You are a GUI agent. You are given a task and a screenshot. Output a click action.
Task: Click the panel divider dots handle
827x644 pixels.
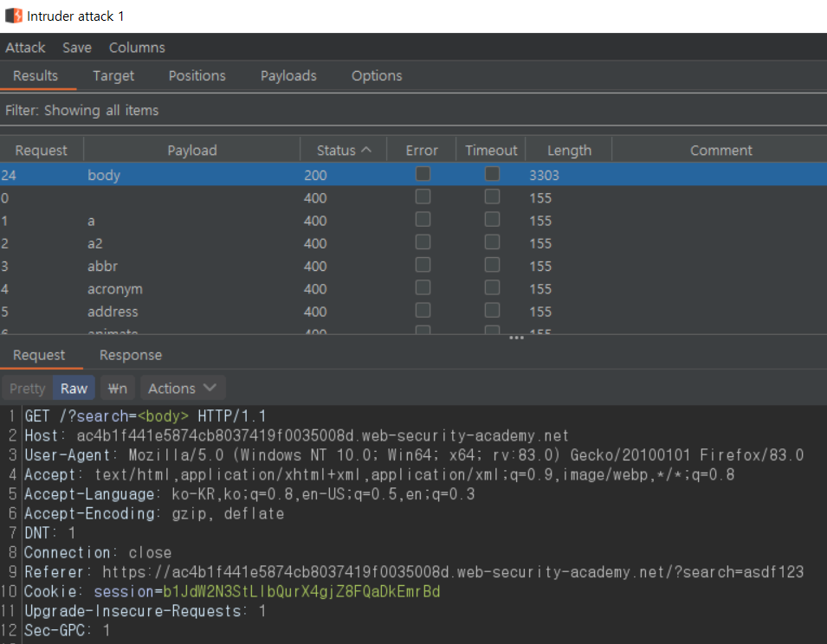point(516,338)
